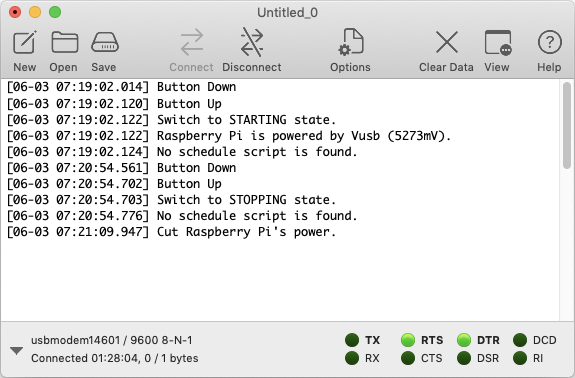Click the 07:20:54.561 Button Down log line
575x378 pixels.
[x=121, y=168]
